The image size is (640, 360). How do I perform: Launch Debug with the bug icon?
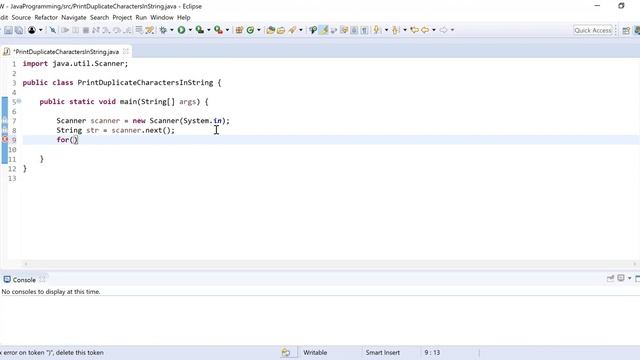tap(163, 30)
